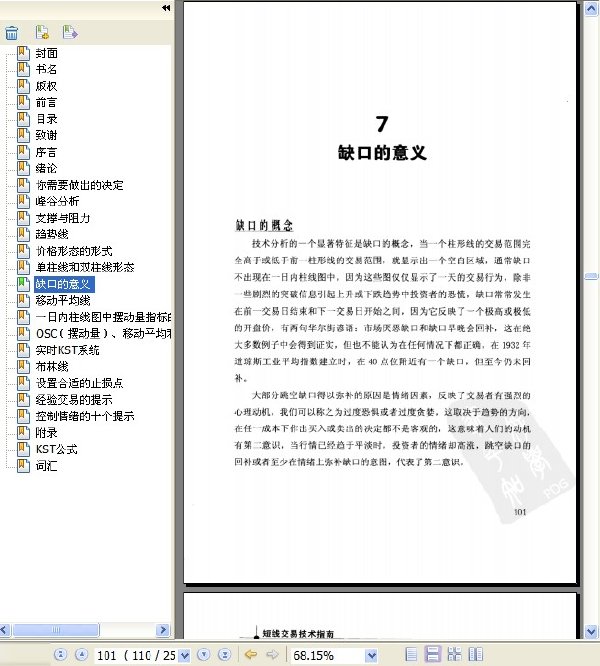Click bookmark icon beside 目录

point(23,119)
